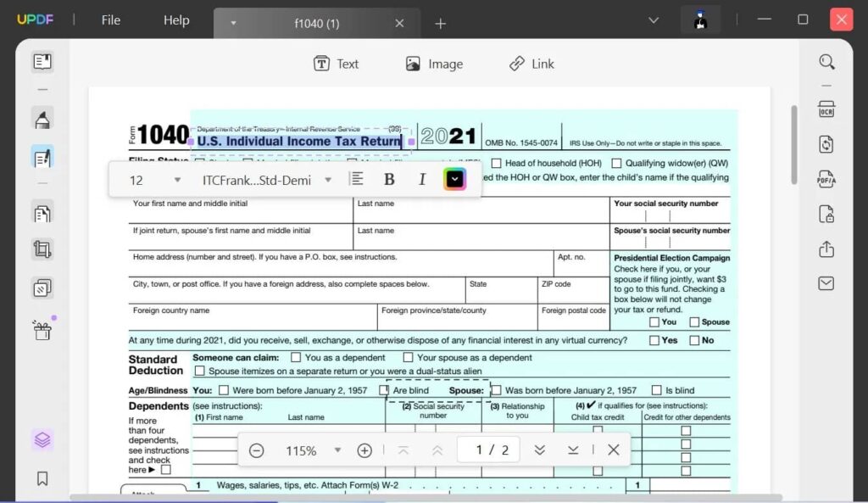Image resolution: width=868 pixels, height=503 pixels.
Task: Select the Edit PDF tool in sidebar
Action: (x=42, y=156)
